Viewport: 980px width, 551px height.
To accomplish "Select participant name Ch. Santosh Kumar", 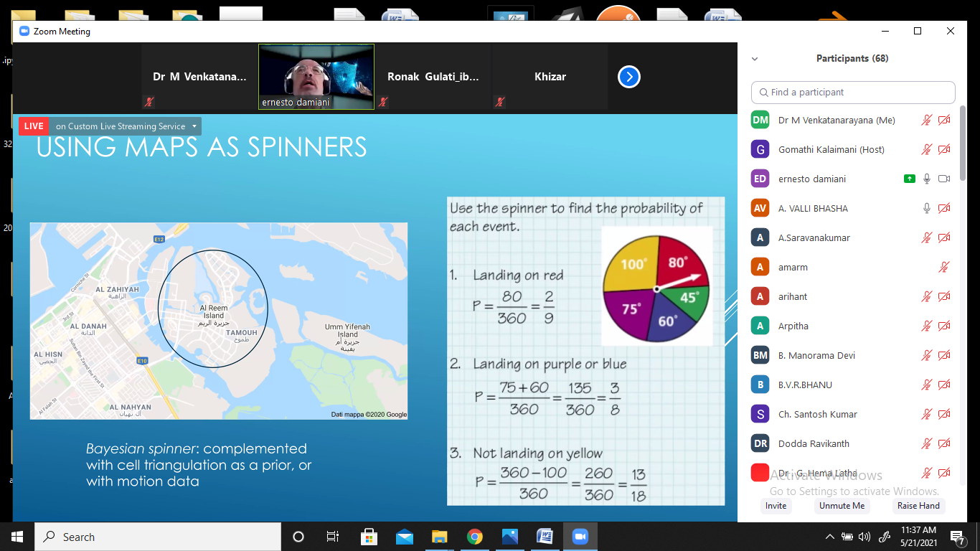I will (818, 415).
